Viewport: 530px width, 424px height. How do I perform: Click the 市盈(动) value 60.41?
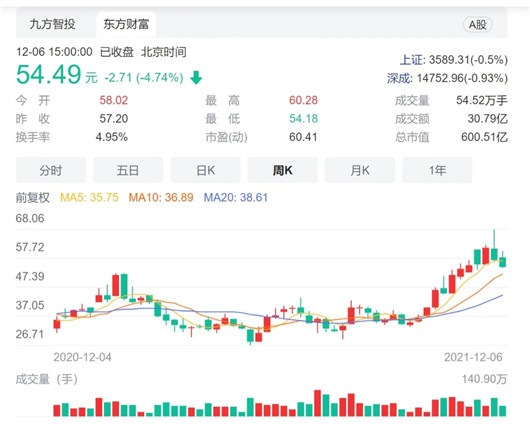tap(303, 137)
